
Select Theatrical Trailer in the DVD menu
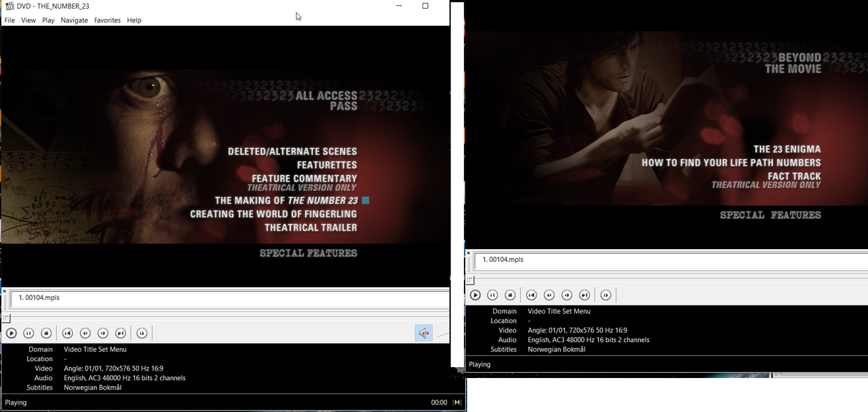(x=311, y=227)
